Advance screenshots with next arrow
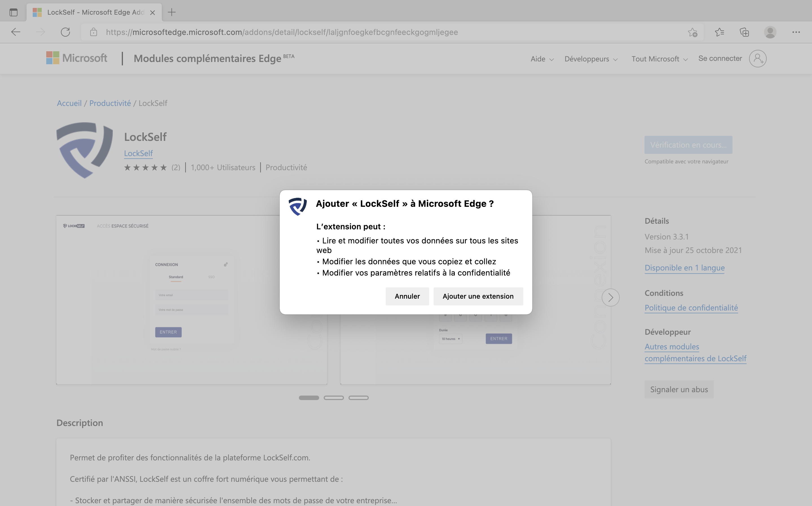The width and height of the screenshot is (812, 506). pyautogui.click(x=610, y=297)
